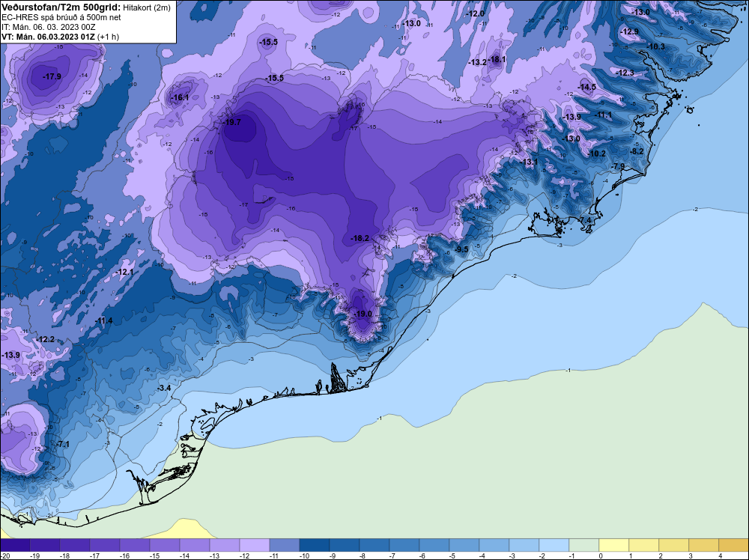This screenshot has height=560, width=749.
Task: Click the -14.5 temperature label
Action: [587, 87]
